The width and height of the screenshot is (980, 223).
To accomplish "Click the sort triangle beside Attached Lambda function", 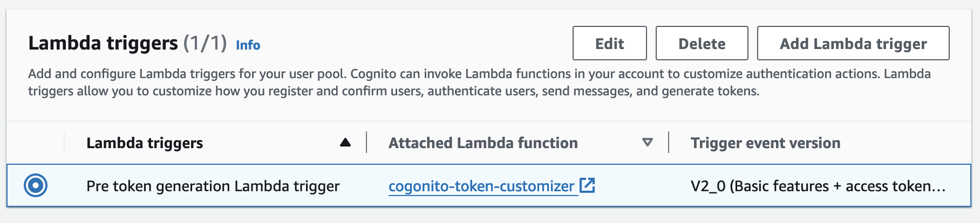I will tap(648, 143).
